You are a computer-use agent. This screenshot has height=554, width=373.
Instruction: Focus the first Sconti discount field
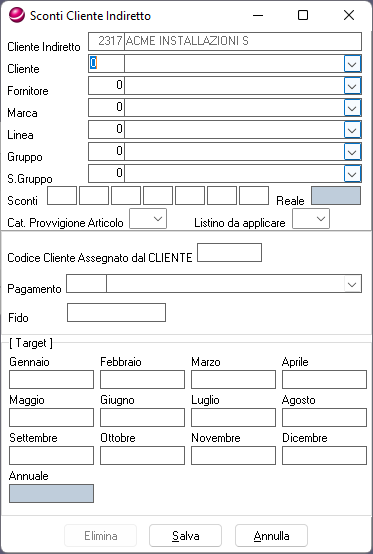(62, 196)
